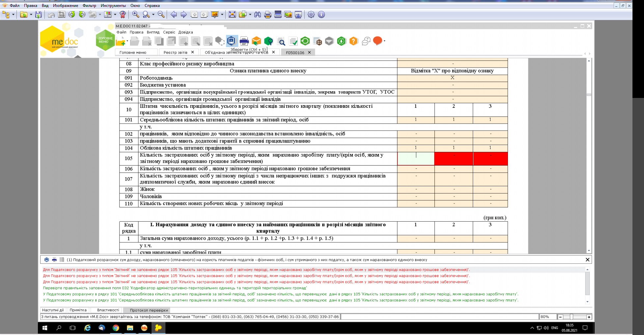Image resolution: width=644 pixels, height=335 pixels.
Task: Click the save icon in the protocol panel
Action: pyautogui.click(x=46, y=260)
